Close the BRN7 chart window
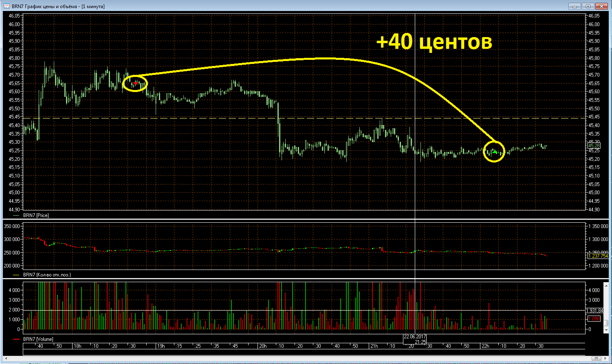Viewport: 612px width, 364px height. pyautogui.click(x=602, y=6)
